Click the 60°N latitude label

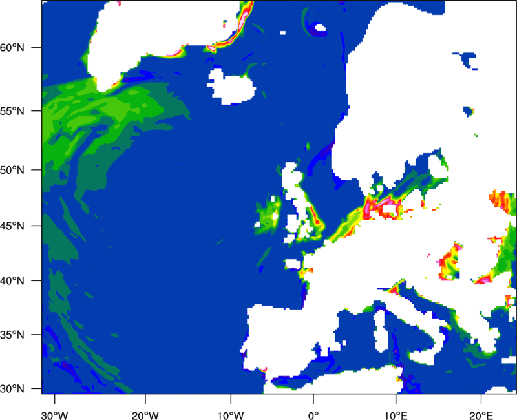tap(12, 47)
